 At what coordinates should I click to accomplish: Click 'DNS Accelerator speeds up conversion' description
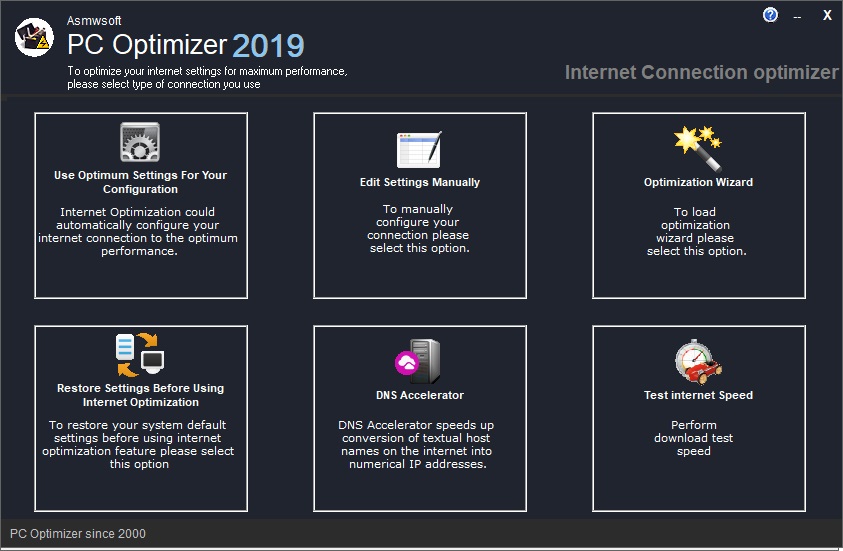click(417, 445)
